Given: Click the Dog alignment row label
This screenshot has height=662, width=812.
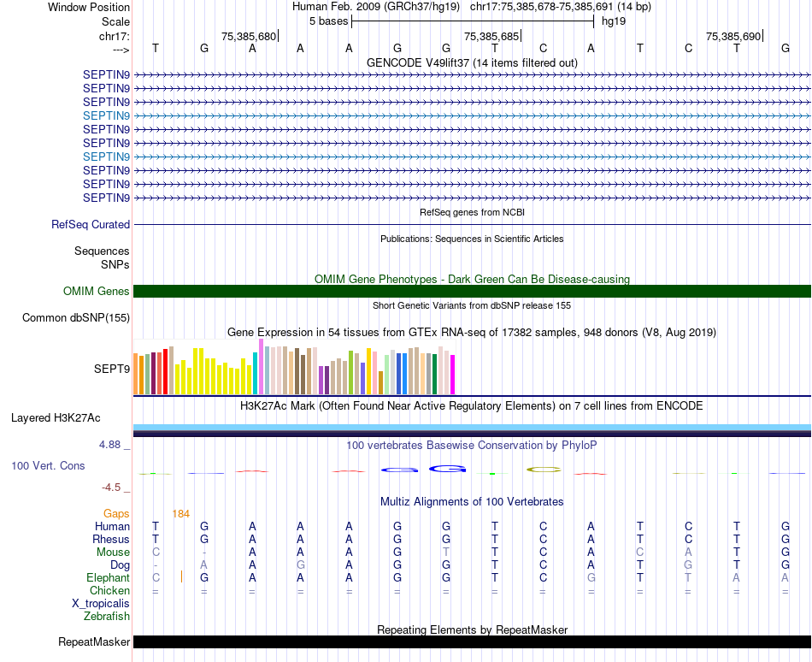Looking at the screenshot, I should click(120, 565).
